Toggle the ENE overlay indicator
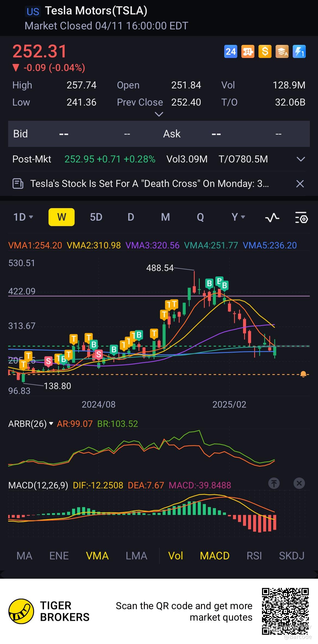This screenshot has height=644, width=318. (59, 556)
